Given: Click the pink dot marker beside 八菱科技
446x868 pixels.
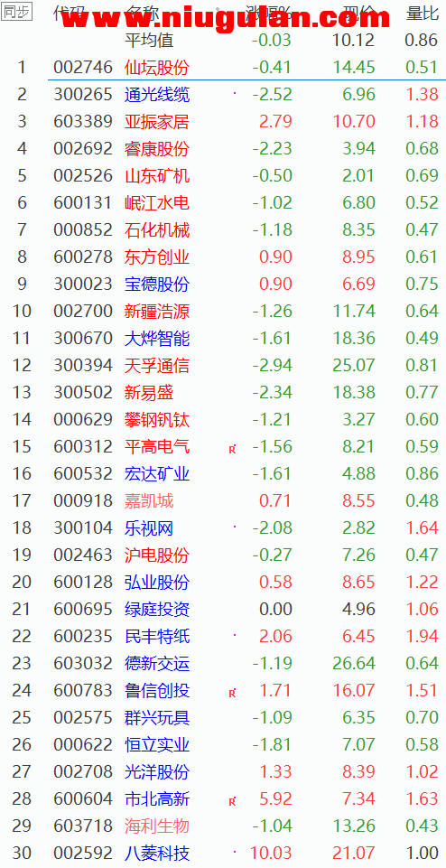Looking at the screenshot, I should 235,853.
